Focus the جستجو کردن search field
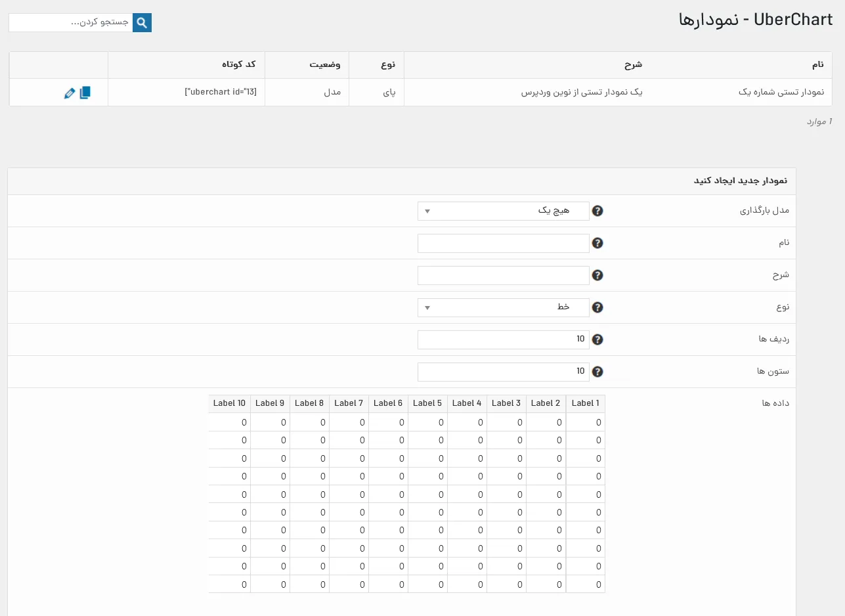 (71, 22)
